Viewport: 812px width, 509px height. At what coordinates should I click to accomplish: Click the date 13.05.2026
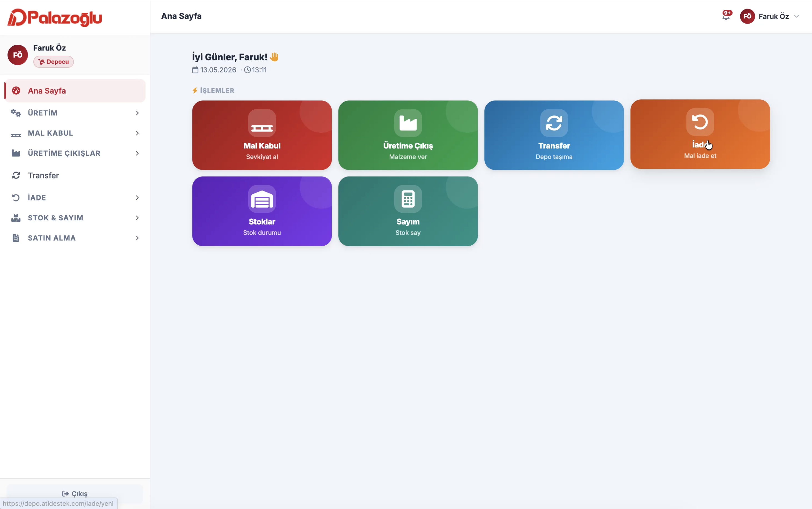218,70
